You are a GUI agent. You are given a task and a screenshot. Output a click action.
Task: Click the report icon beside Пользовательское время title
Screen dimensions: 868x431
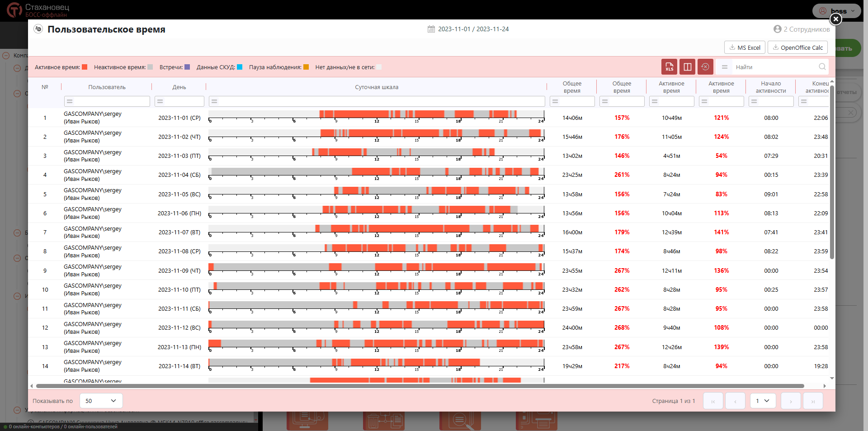tap(38, 29)
